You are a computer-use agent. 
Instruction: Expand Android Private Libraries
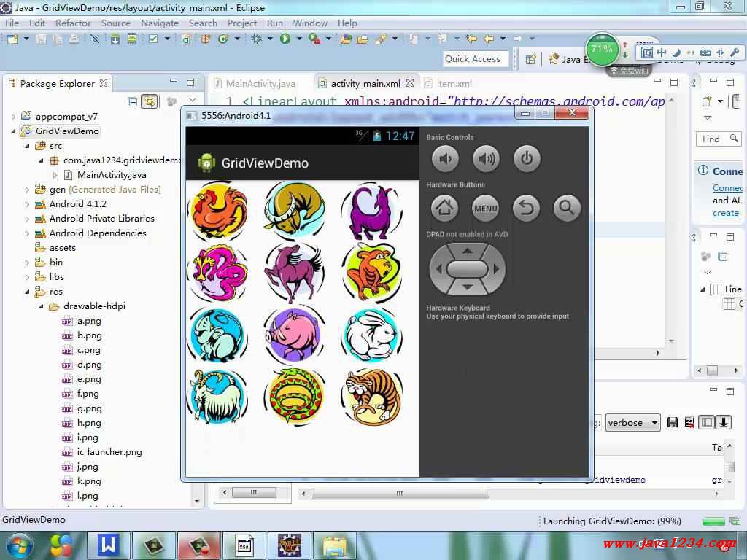tap(27, 219)
